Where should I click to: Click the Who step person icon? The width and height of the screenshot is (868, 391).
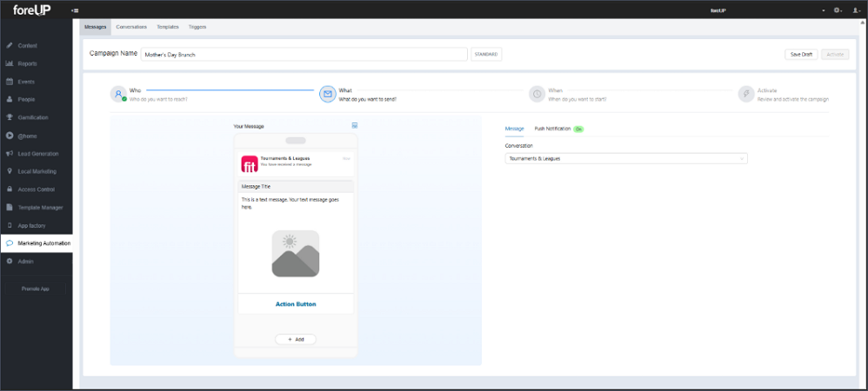pos(118,94)
